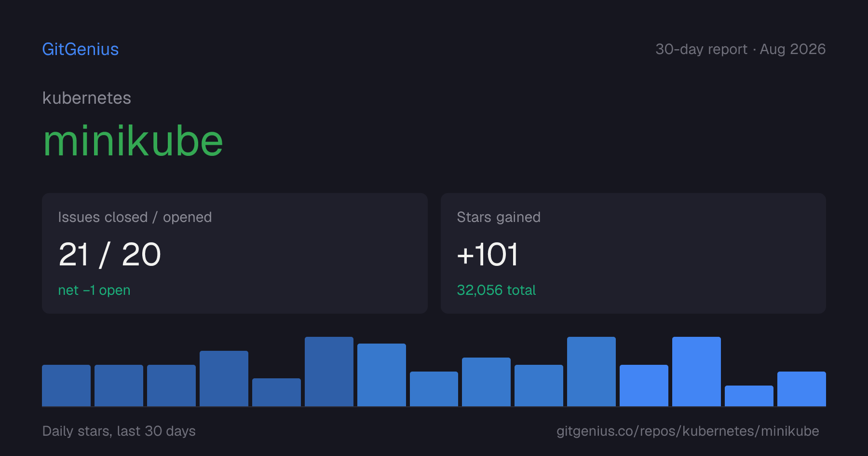Viewport: 868px width, 456px height.
Task: Click the "32,056 total" text
Action: point(496,290)
